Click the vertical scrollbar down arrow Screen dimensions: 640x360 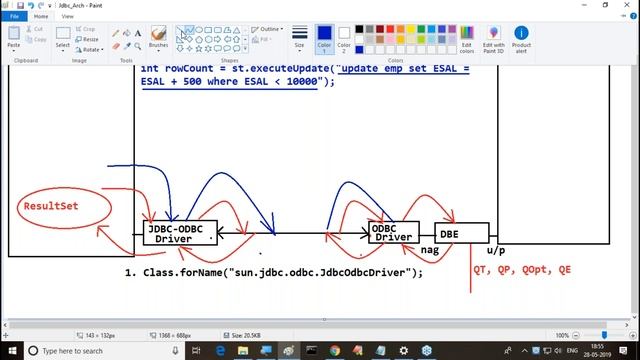tap(635, 316)
